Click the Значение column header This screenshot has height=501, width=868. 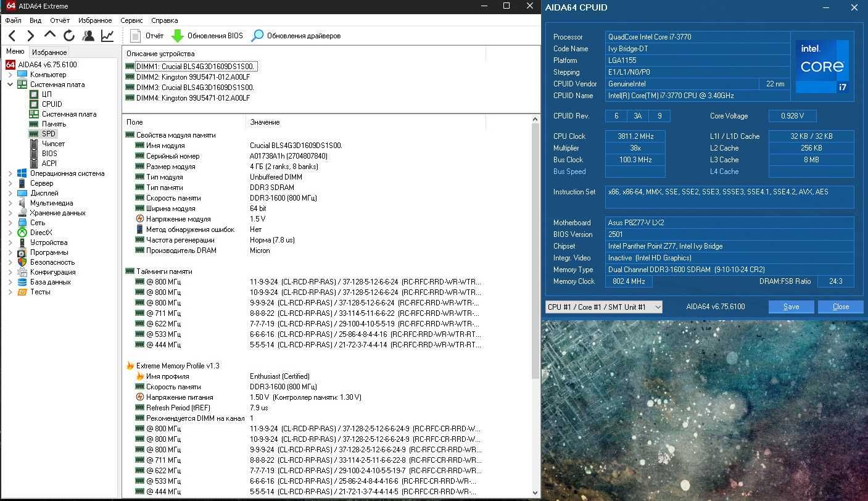coord(366,122)
